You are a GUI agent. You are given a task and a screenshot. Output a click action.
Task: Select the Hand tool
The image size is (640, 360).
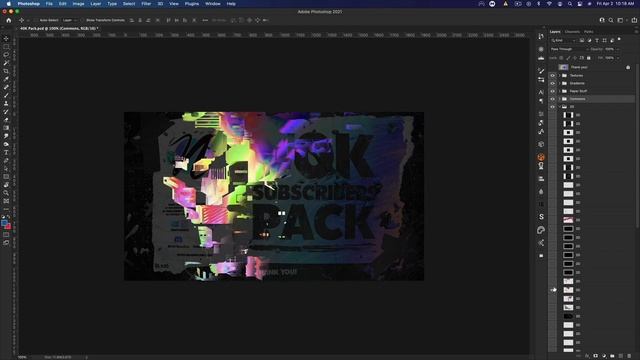[6, 185]
